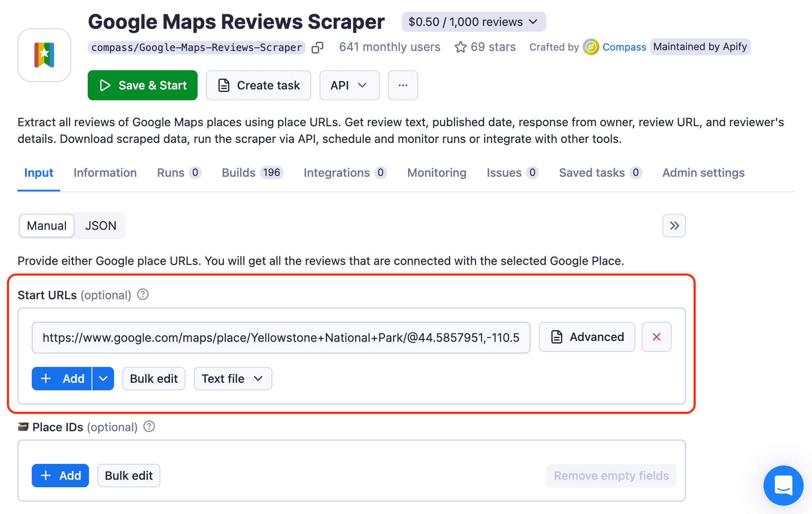
Task: Open the $0.50 / 1,000 reviews pricing dropdown
Action: [x=474, y=22]
